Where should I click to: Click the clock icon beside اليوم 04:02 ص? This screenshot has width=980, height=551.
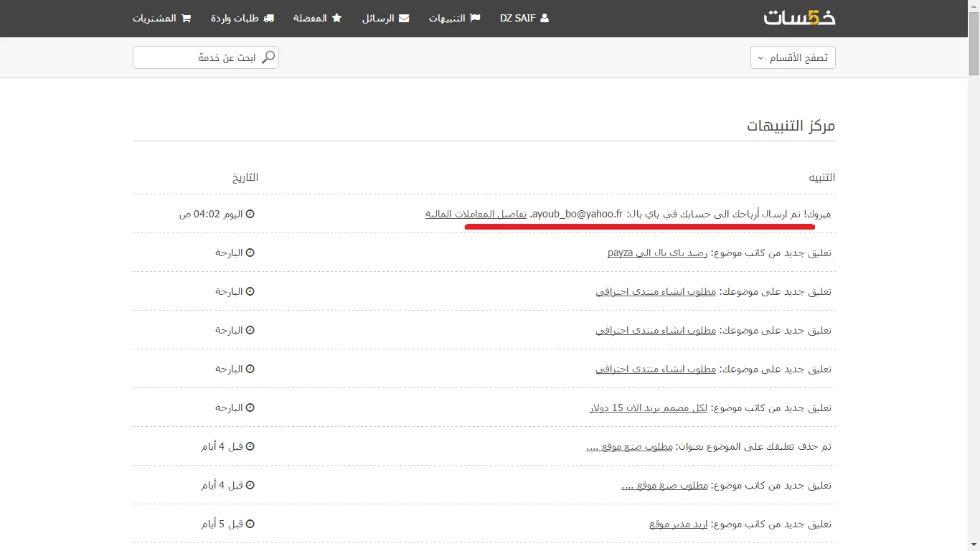tap(250, 214)
